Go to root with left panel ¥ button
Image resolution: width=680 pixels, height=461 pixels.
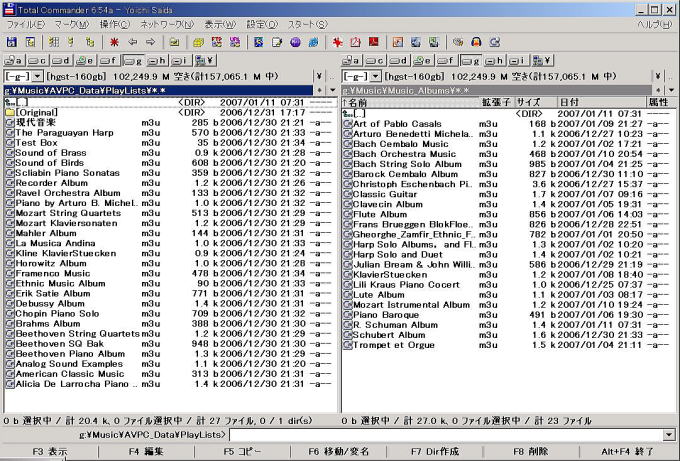pyautogui.click(x=319, y=76)
